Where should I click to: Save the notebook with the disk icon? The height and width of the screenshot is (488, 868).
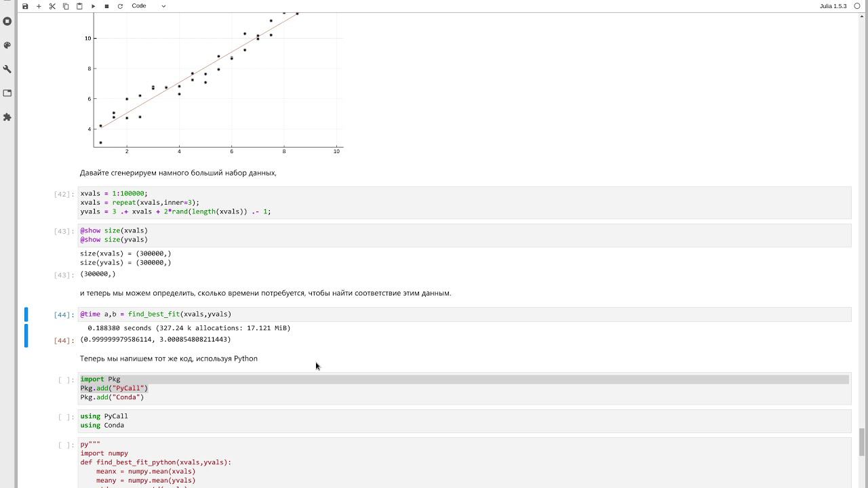point(25,6)
